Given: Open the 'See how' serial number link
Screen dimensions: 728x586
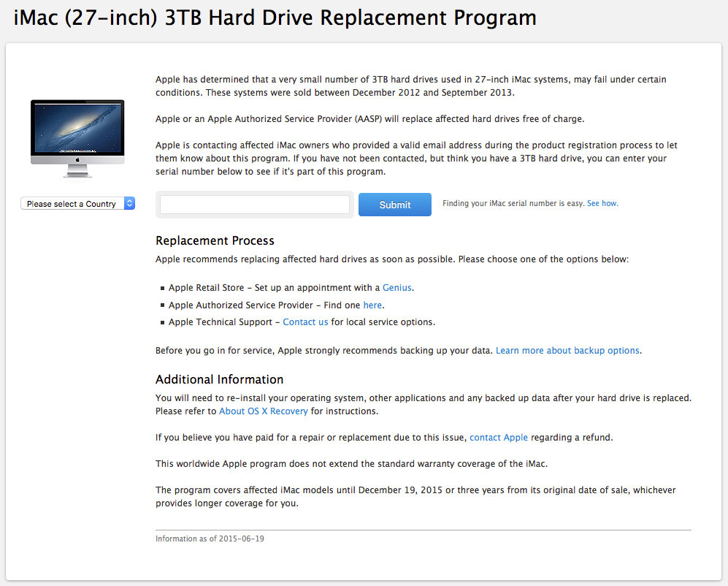Looking at the screenshot, I should click(602, 204).
